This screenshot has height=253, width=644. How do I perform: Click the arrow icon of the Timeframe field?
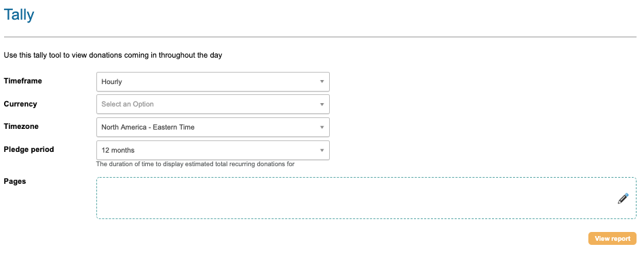(322, 81)
